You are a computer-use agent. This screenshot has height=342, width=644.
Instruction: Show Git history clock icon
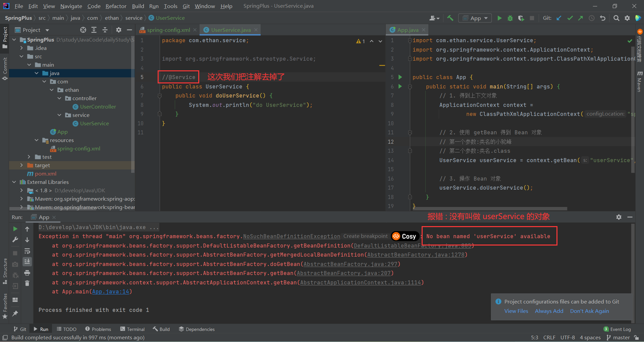(x=592, y=18)
